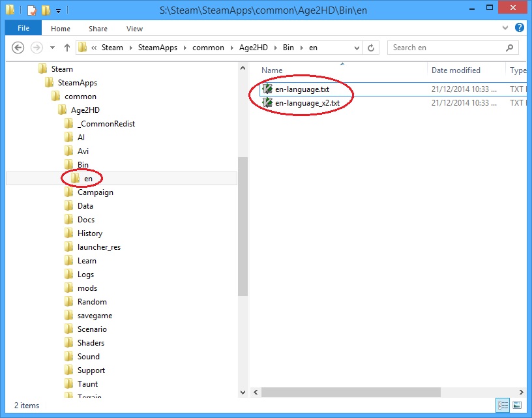
Task: Select the Bin folder in tree
Action: 83,164
